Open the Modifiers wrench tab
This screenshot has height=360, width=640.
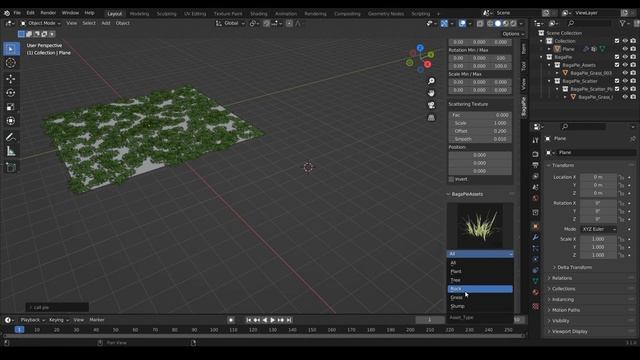[x=535, y=237]
